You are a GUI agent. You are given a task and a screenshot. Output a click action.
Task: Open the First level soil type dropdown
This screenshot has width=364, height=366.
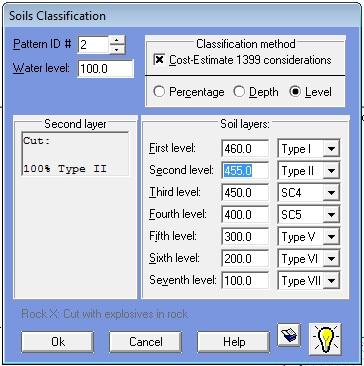click(x=331, y=149)
